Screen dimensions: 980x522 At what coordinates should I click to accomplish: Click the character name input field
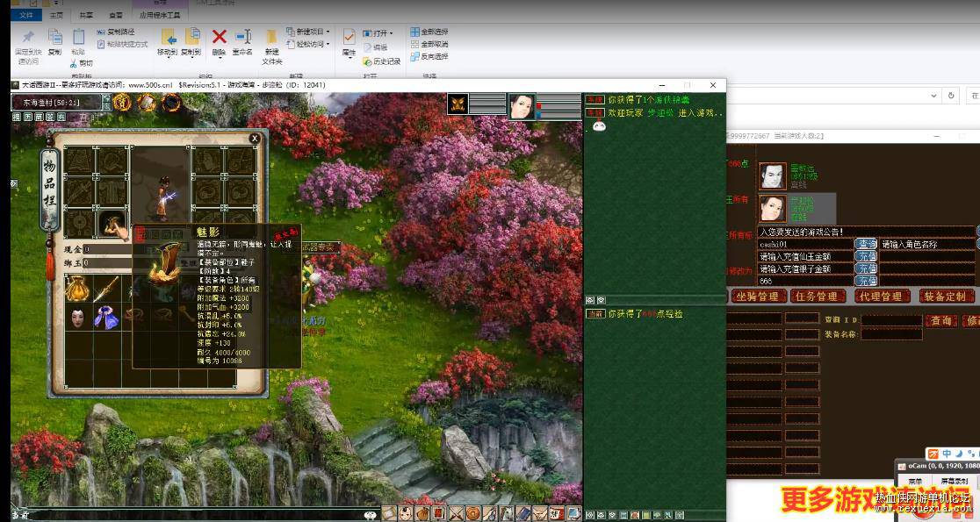pos(927,244)
